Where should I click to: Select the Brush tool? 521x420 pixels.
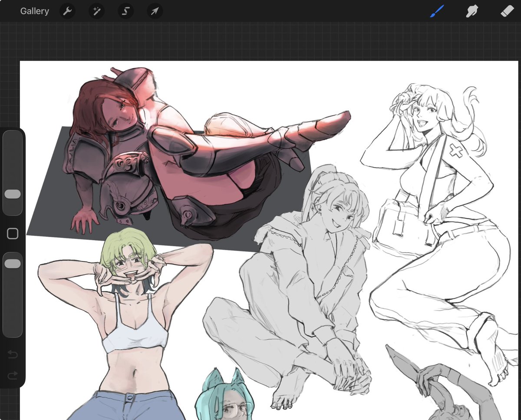pos(437,11)
